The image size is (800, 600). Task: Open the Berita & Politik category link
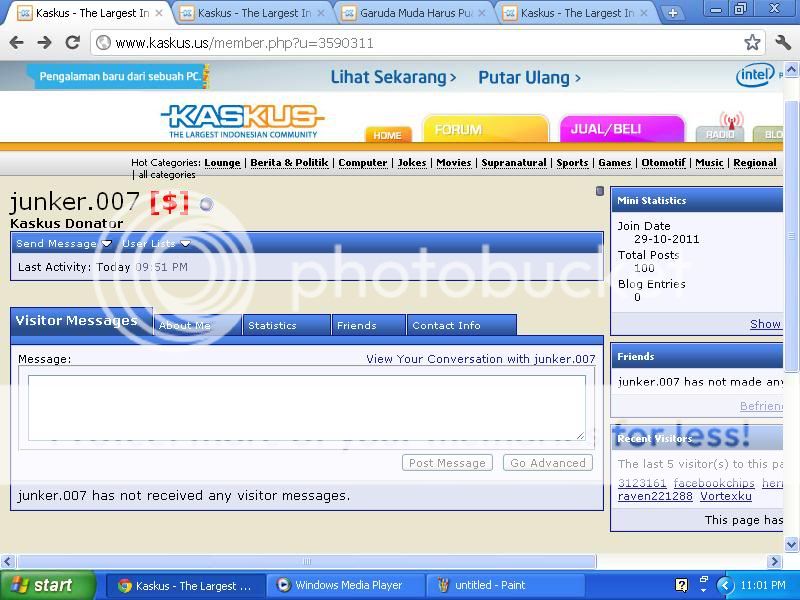289,162
